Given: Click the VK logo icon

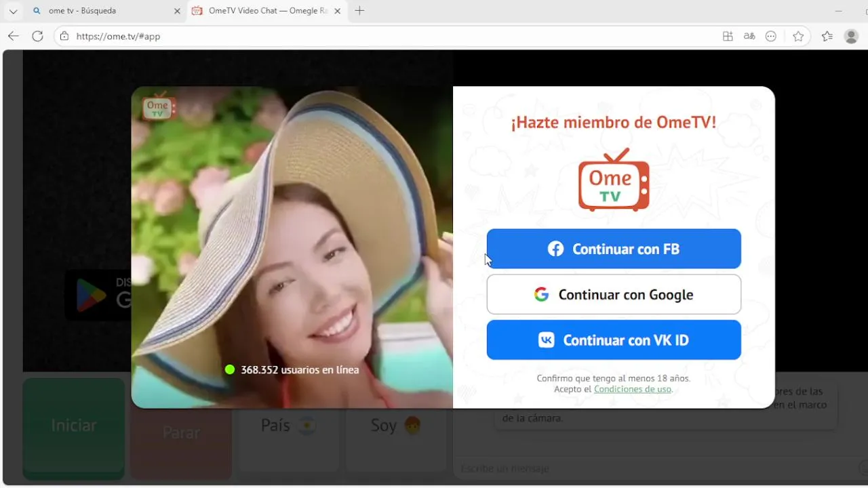Looking at the screenshot, I should [x=546, y=340].
